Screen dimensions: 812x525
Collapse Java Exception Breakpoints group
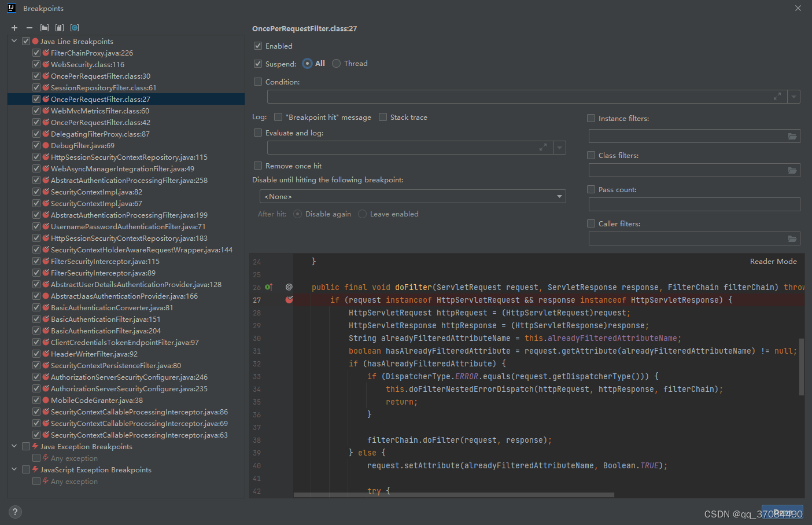14,446
